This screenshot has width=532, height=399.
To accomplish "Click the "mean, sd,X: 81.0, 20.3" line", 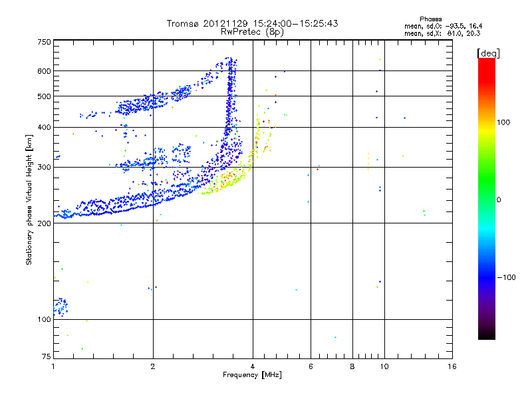I will [x=442, y=33].
